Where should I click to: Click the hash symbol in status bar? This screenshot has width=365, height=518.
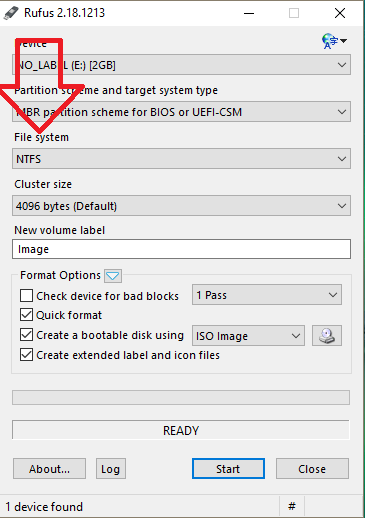[x=292, y=506]
